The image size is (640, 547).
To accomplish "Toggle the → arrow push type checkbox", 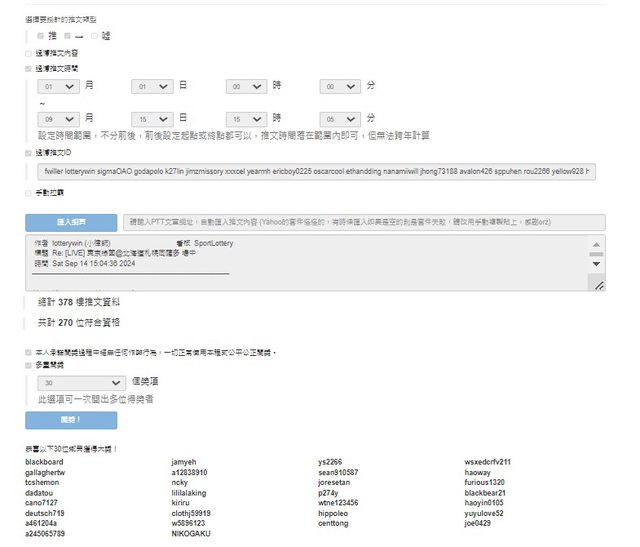I will click(66, 35).
